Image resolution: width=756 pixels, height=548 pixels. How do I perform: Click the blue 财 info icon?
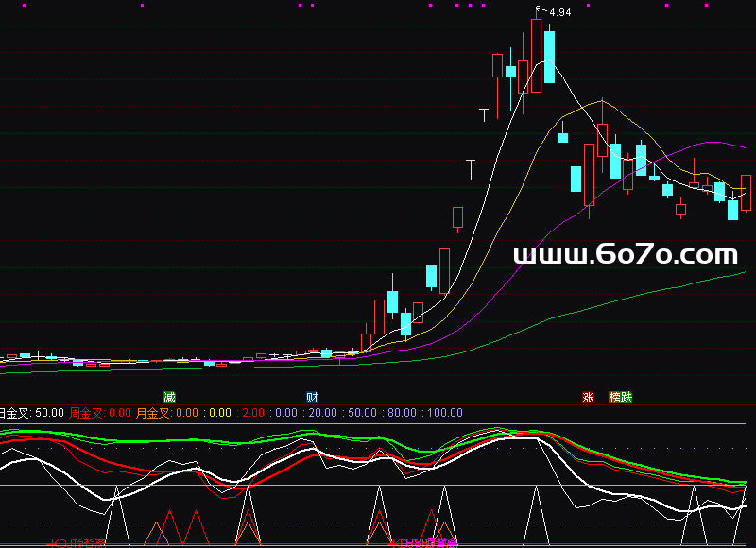pos(311,397)
